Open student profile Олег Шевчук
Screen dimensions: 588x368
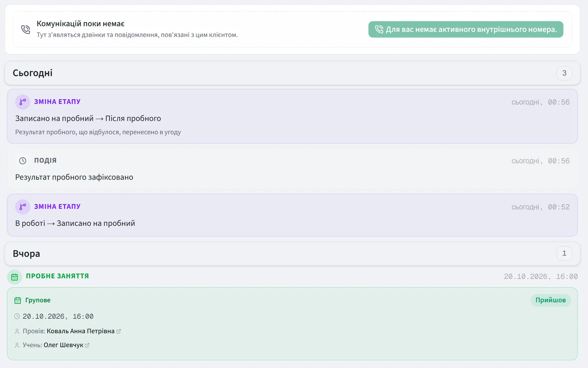63,345
